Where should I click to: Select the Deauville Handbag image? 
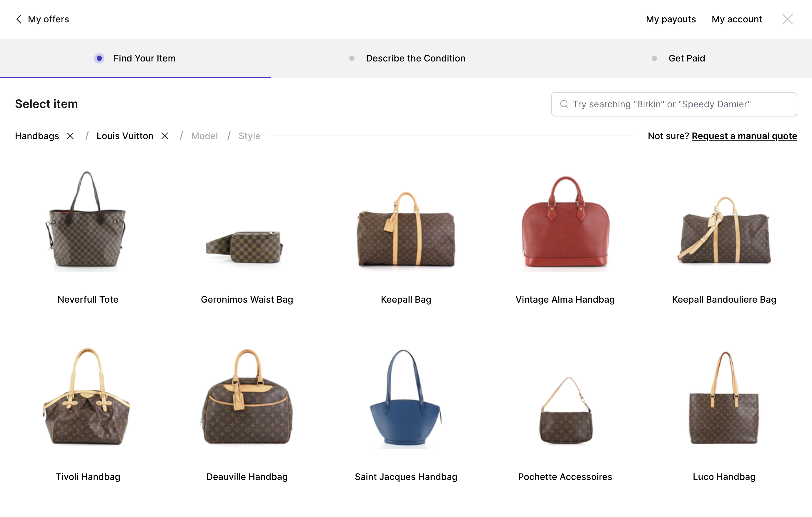(247, 397)
